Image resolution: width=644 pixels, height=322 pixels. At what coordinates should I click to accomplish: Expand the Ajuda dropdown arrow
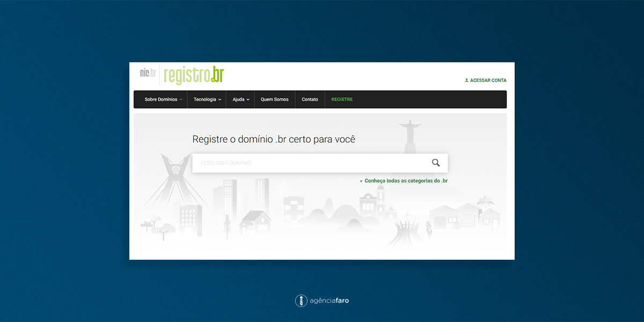click(x=248, y=99)
